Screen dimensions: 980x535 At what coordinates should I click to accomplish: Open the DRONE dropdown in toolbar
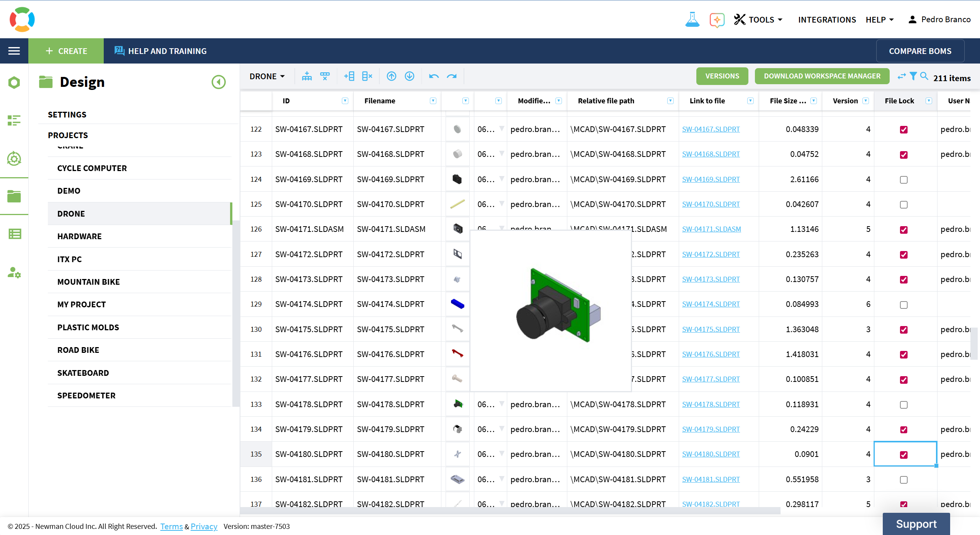click(267, 77)
